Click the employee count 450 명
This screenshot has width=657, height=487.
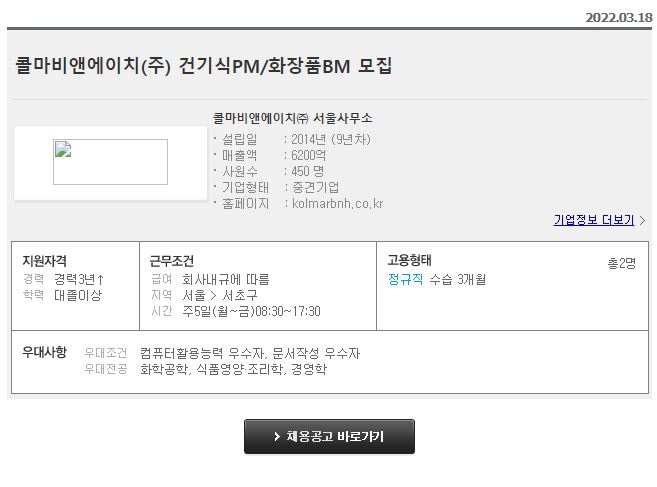pos(308,171)
